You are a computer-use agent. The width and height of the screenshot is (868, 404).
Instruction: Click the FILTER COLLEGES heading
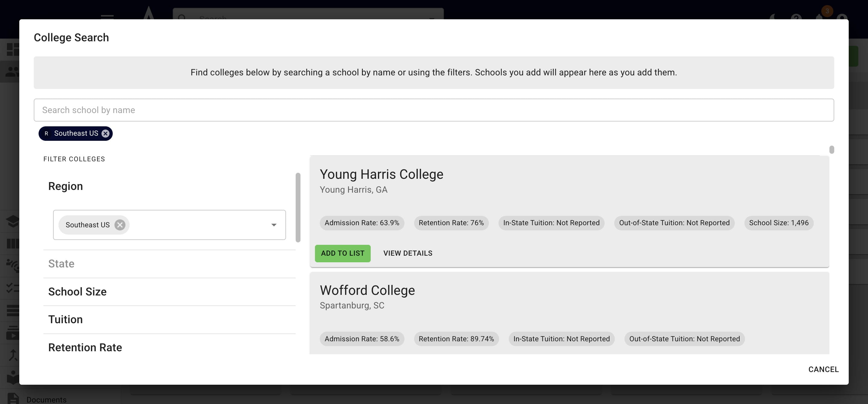[x=74, y=159]
